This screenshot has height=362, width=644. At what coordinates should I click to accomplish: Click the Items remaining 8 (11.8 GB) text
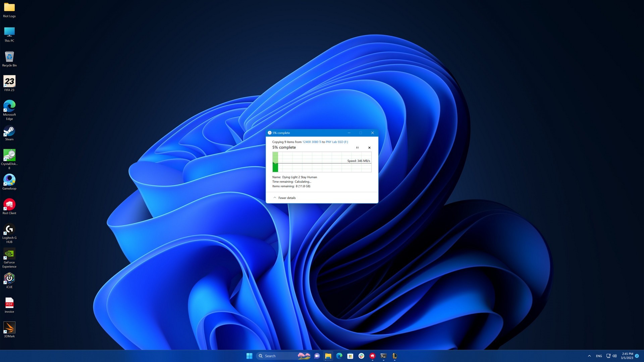click(291, 186)
